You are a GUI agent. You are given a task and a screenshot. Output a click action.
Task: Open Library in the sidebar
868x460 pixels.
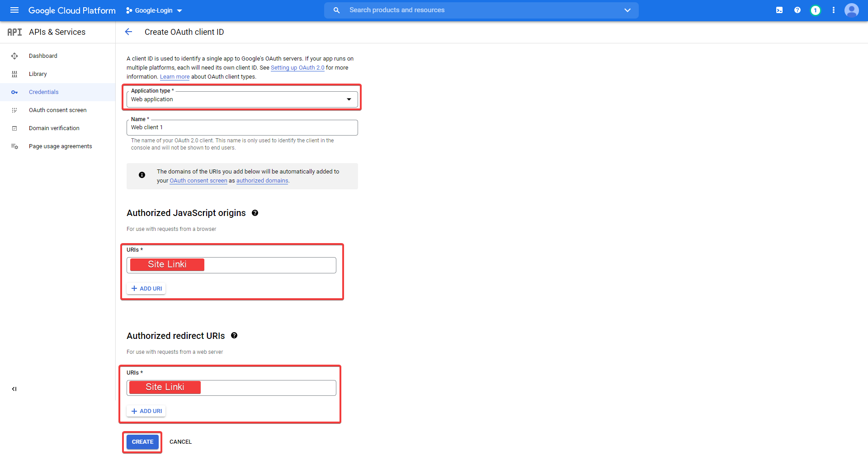click(58, 74)
